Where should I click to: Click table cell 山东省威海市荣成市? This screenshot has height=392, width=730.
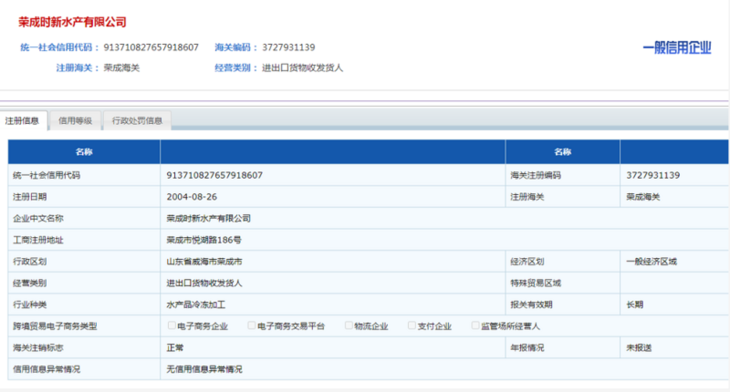(204, 262)
